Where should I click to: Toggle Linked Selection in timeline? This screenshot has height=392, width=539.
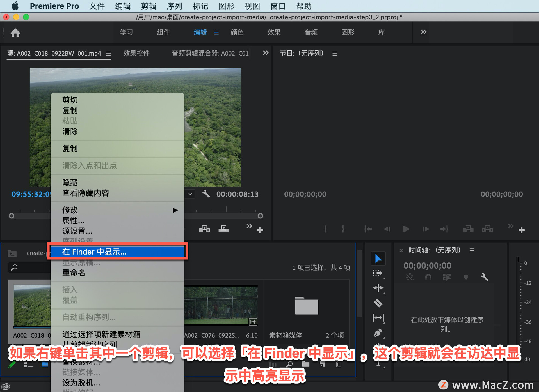coord(447,277)
